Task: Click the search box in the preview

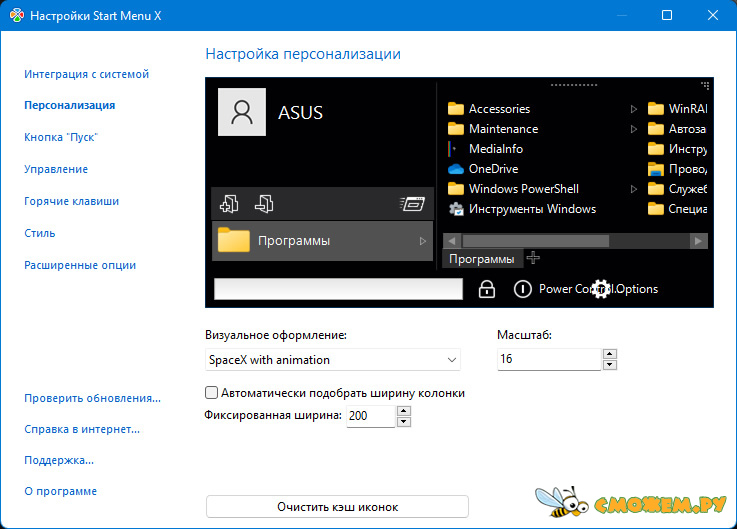Action: pyautogui.click(x=338, y=289)
